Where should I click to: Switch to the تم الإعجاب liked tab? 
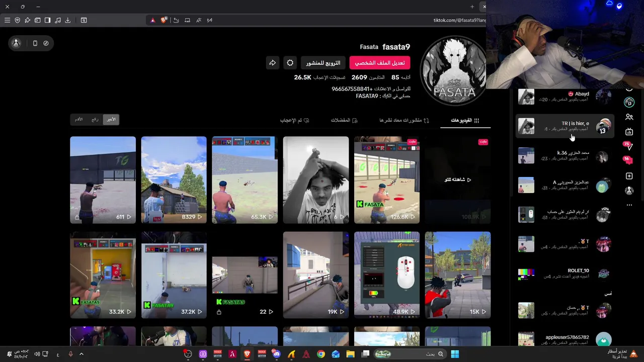(295, 120)
